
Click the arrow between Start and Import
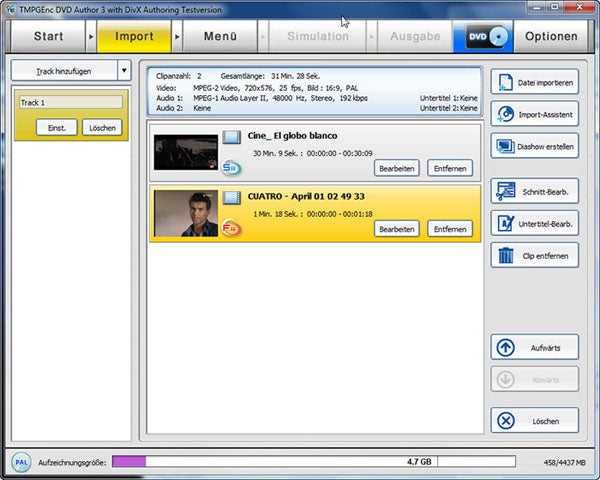click(91, 37)
